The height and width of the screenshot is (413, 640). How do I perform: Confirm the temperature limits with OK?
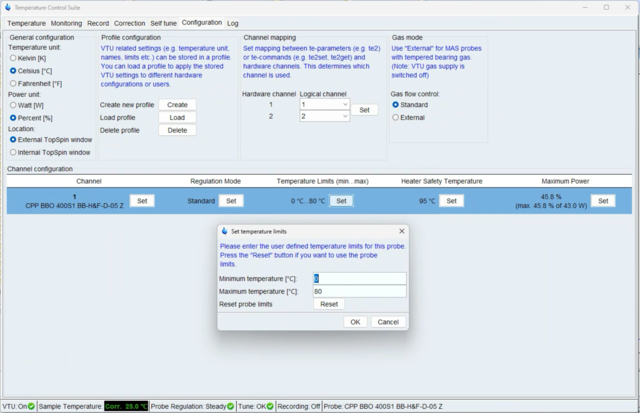tap(354, 322)
